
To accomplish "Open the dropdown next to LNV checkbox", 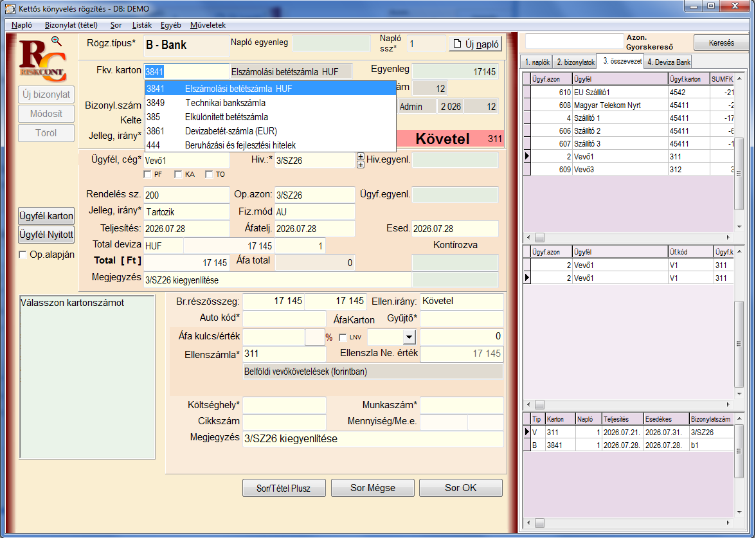I will point(410,337).
